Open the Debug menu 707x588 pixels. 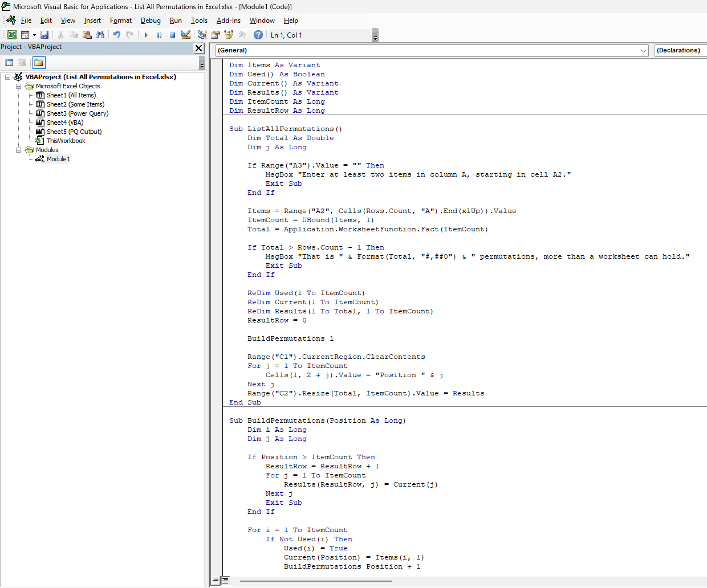pyautogui.click(x=151, y=21)
